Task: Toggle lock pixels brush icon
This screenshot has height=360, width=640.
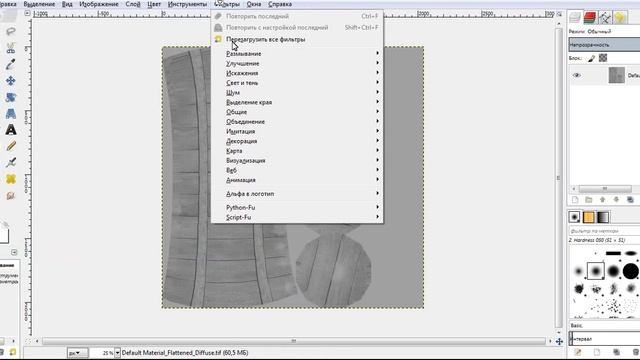Action: click(x=591, y=58)
